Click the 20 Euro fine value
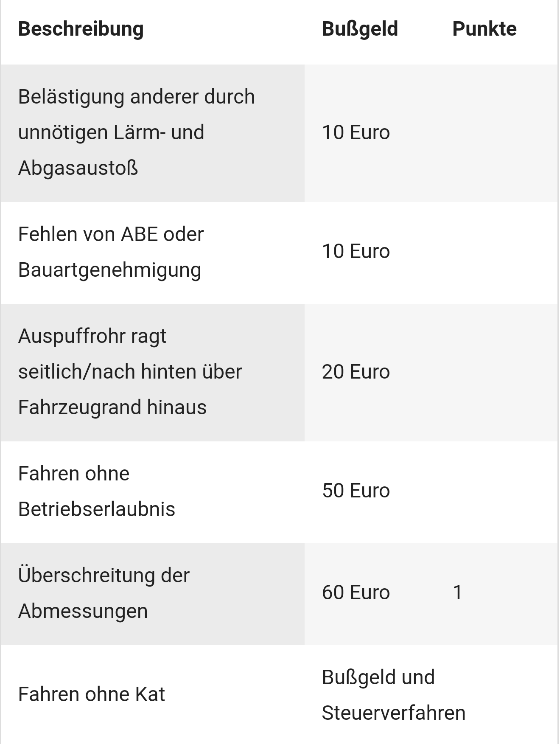 point(356,372)
